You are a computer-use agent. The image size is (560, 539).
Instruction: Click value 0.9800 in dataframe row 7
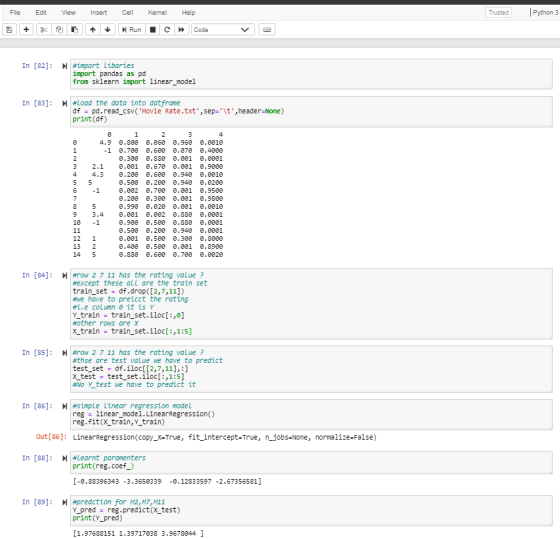tap(211, 199)
